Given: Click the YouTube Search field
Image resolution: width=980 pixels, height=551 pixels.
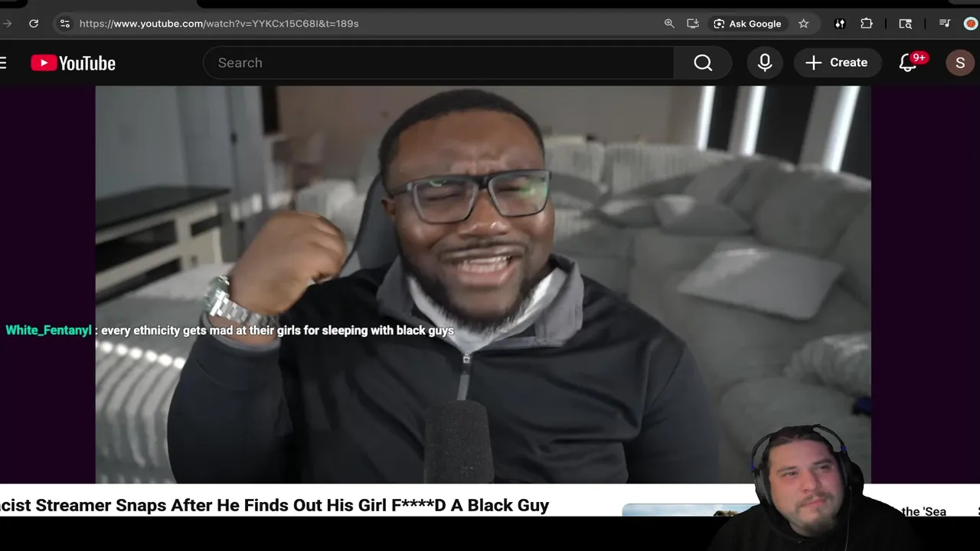Looking at the screenshot, I should pos(439,63).
